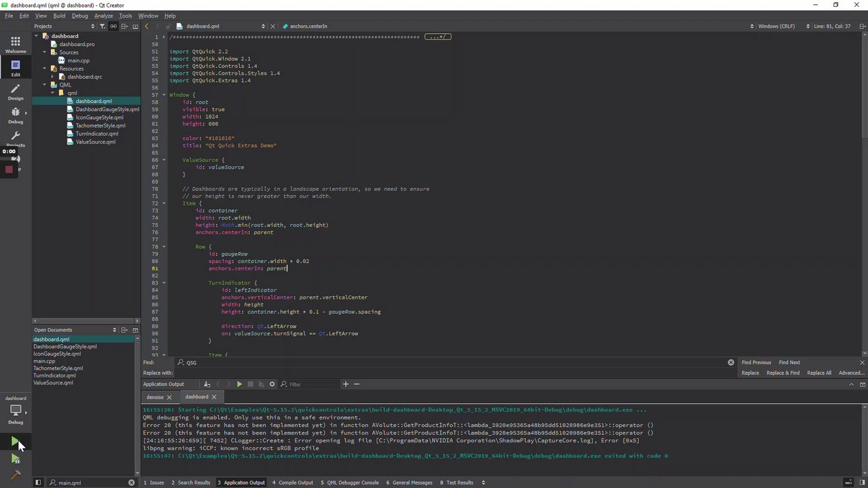868x488 pixels.
Task: Collapse the QML folder node
Action: 45,85
